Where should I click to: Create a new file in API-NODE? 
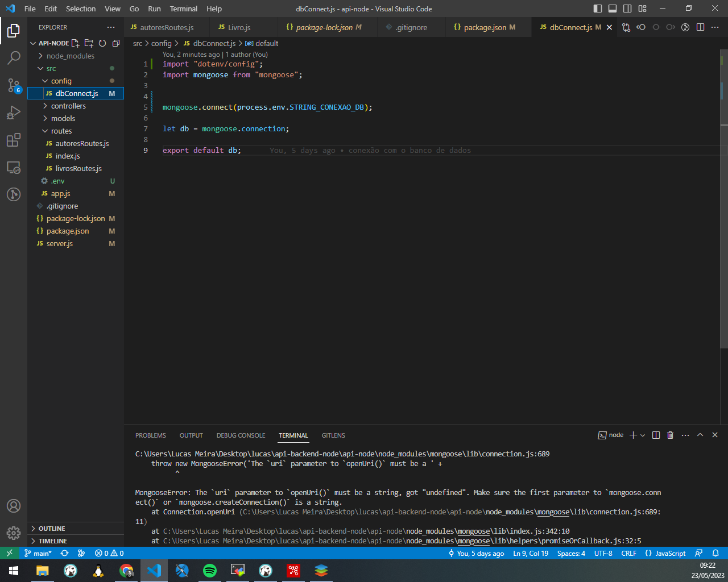pos(75,43)
